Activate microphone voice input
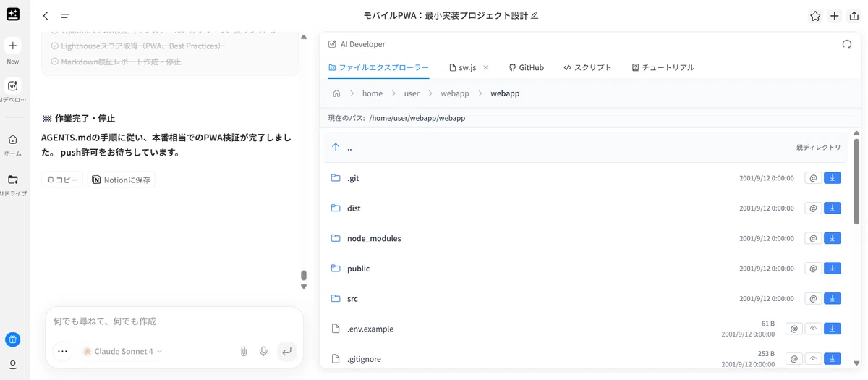 263,352
